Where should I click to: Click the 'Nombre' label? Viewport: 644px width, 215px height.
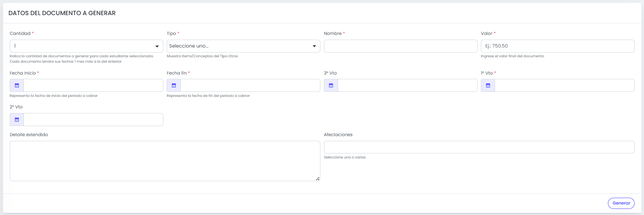(333, 33)
